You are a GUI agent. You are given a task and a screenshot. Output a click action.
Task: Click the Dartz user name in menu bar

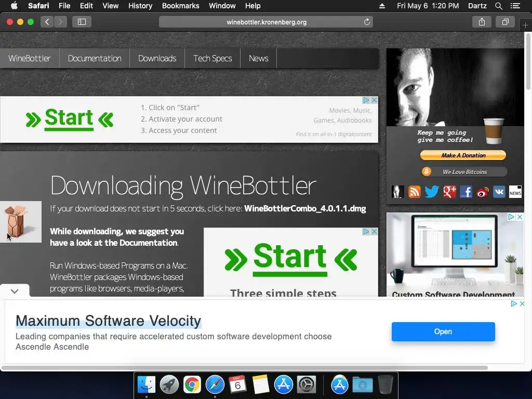pyautogui.click(x=477, y=6)
